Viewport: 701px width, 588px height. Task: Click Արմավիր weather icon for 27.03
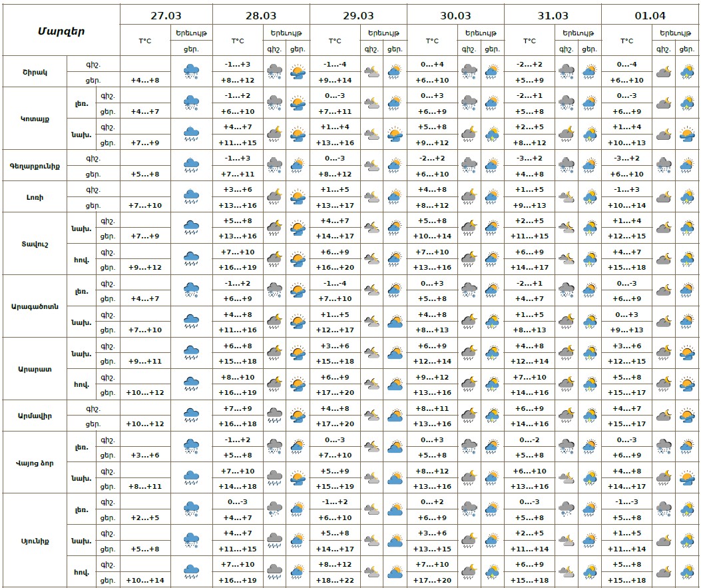tap(191, 416)
